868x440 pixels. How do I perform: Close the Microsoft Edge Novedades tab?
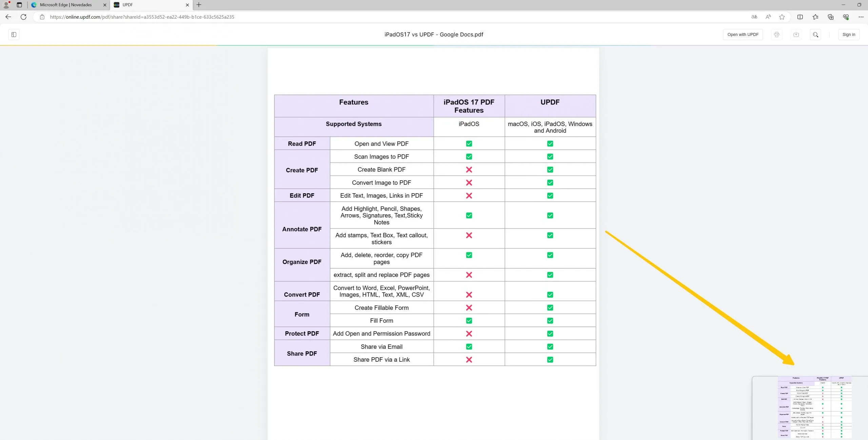(x=104, y=5)
